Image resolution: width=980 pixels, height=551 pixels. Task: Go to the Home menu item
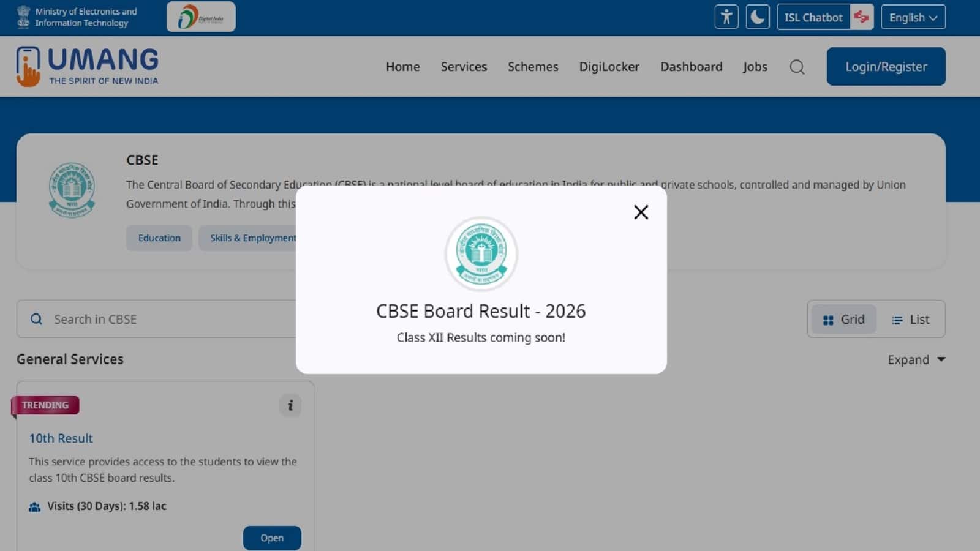pos(403,67)
